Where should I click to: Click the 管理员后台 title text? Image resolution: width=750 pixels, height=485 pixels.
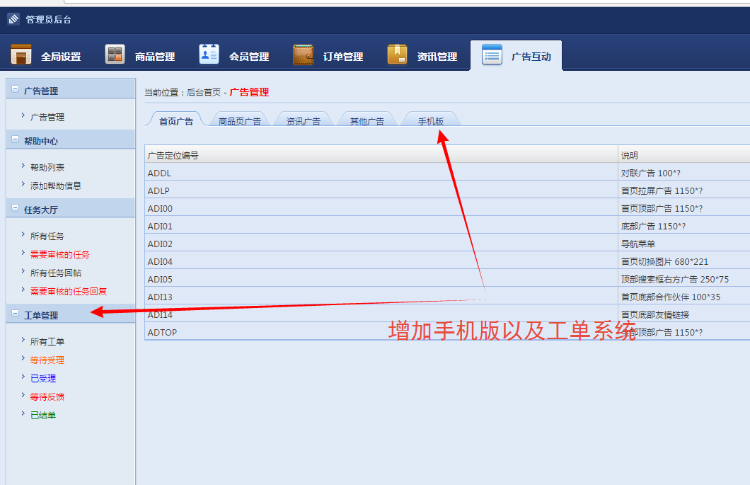tap(48, 20)
